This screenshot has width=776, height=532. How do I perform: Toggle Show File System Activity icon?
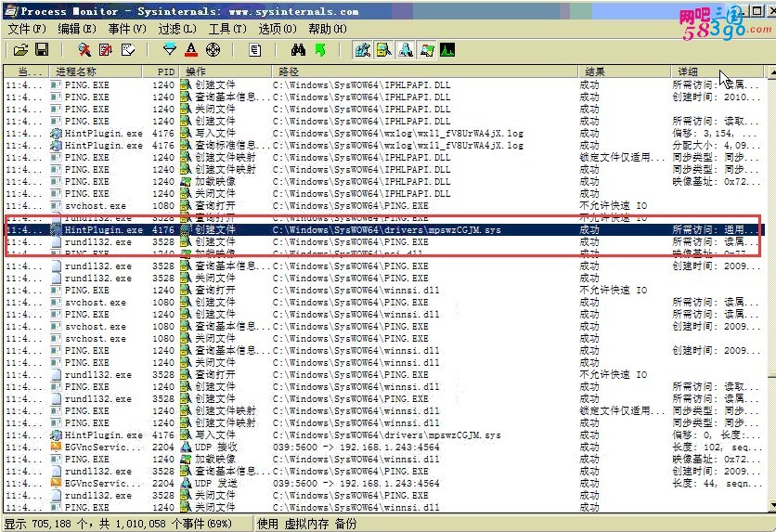(x=384, y=49)
